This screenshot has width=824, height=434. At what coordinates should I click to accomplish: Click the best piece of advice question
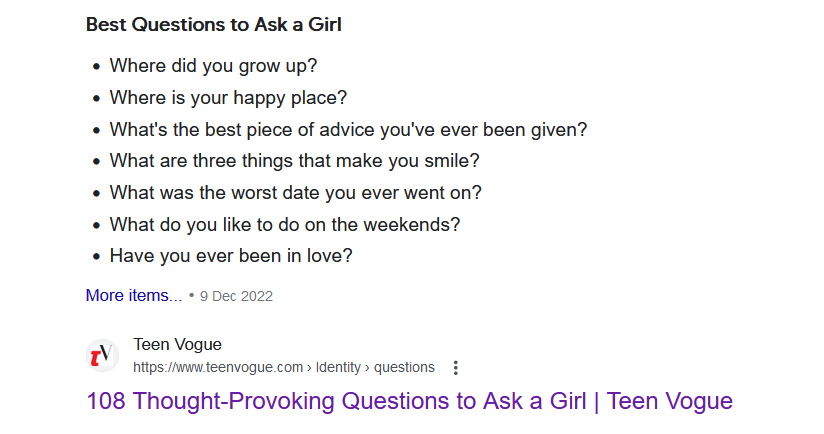(348, 129)
